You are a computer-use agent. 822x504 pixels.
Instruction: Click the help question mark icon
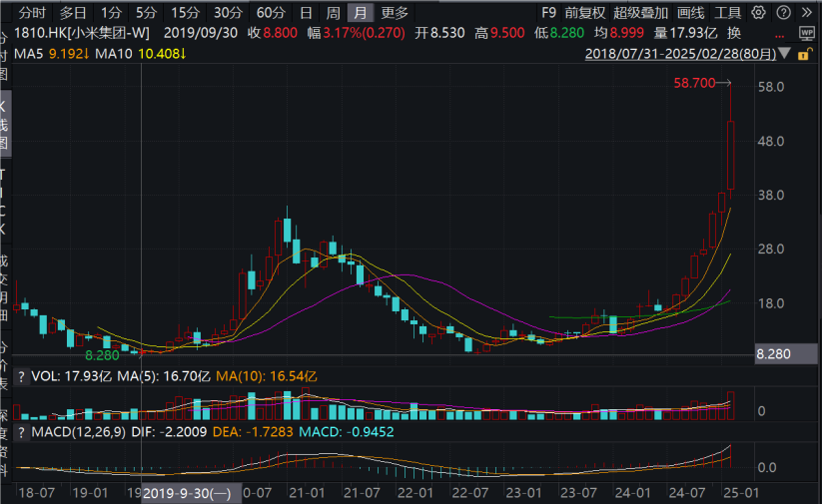(784, 12)
